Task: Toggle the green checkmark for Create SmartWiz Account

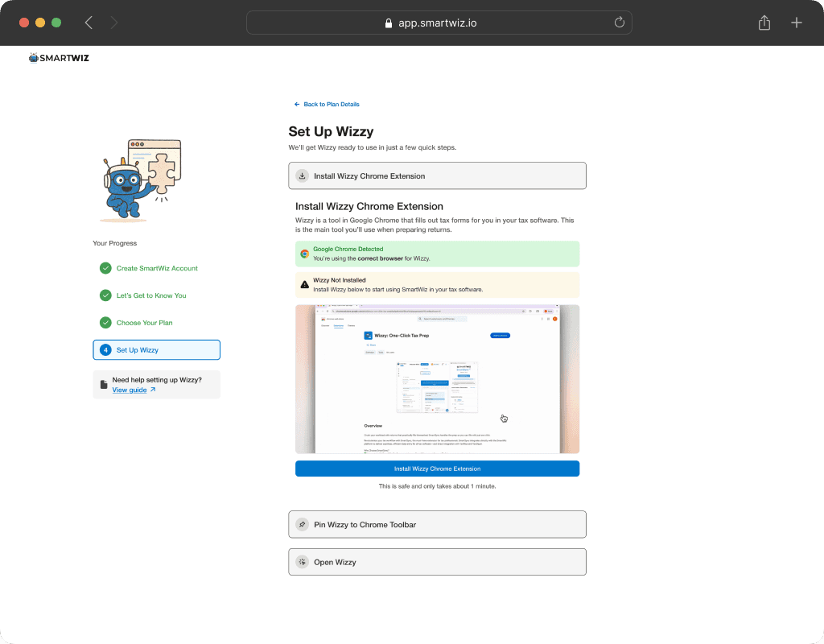Action: 105,268
